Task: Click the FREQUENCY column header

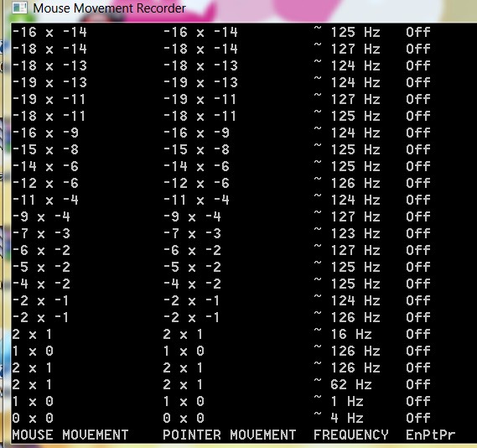Action: pyautogui.click(x=351, y=435)
